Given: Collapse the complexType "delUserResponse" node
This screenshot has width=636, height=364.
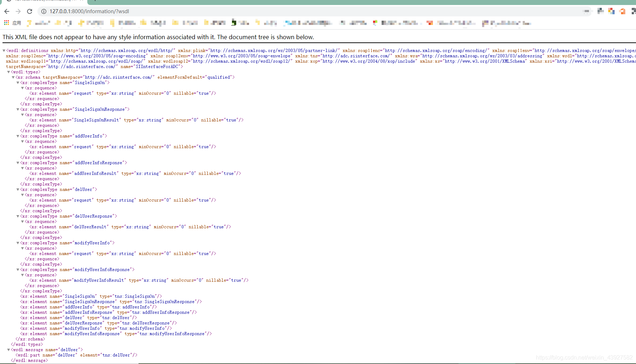Looking at the screenshot, I should coord(18,216).
